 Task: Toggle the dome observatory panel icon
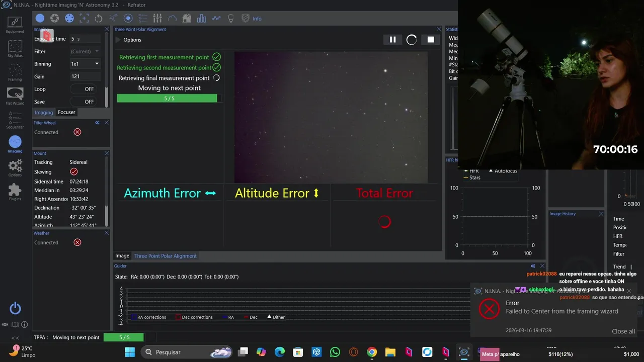[x=187, y=18]
